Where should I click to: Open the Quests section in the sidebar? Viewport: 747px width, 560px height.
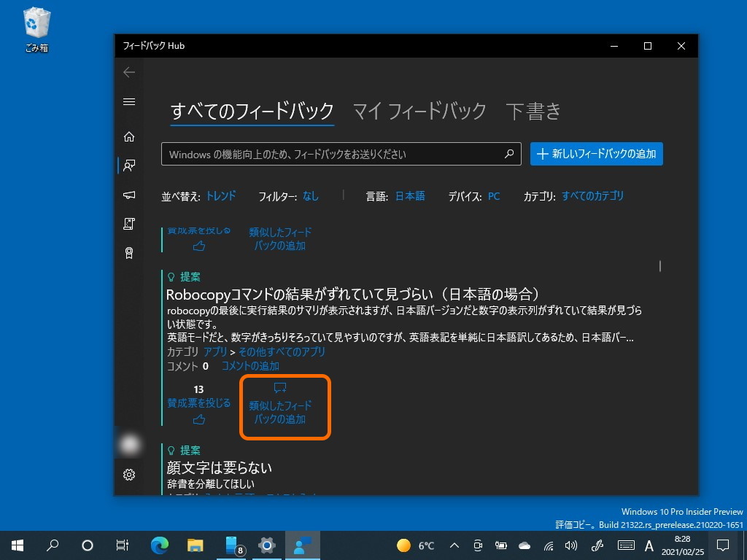[129, 224]
